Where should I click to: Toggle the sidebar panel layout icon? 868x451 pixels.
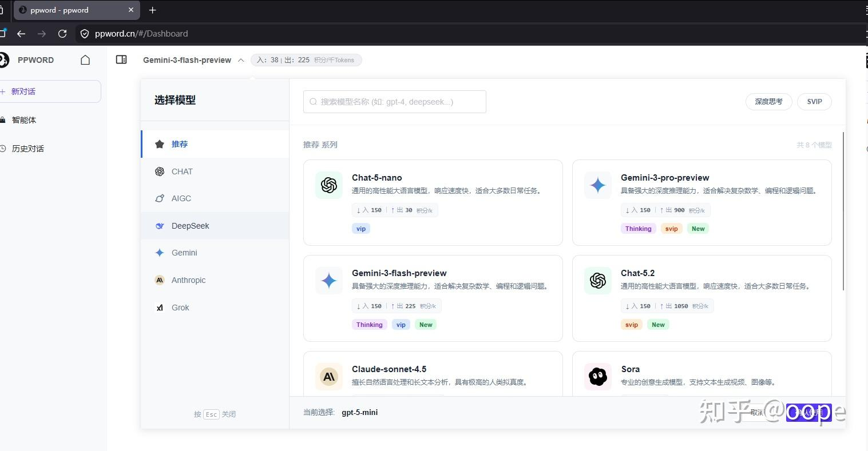(x=121, y=59)
